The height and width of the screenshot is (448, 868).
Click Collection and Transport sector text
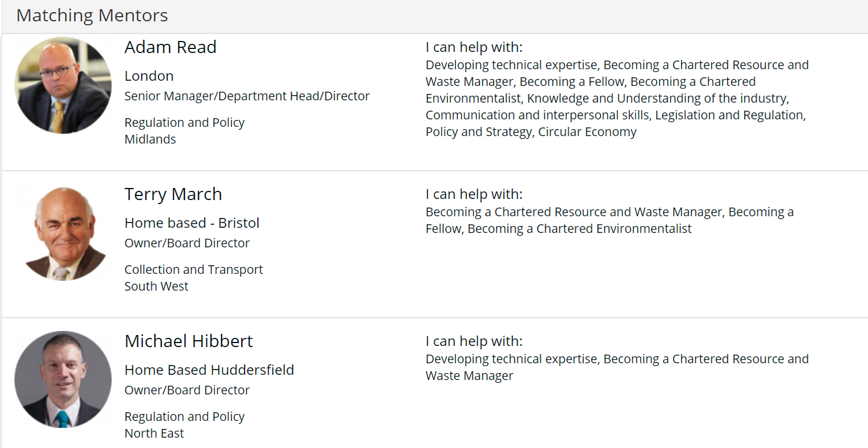pos(194,270)
